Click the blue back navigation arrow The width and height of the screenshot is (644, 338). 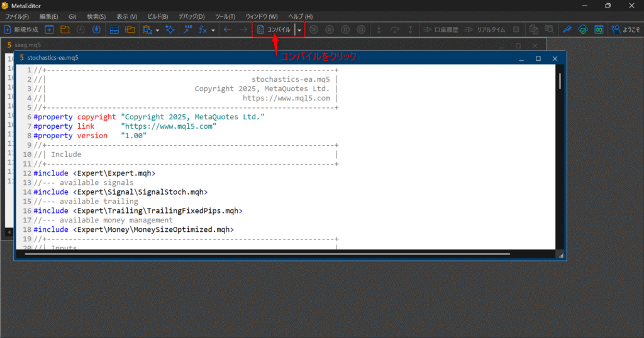(x=228, y=30)
